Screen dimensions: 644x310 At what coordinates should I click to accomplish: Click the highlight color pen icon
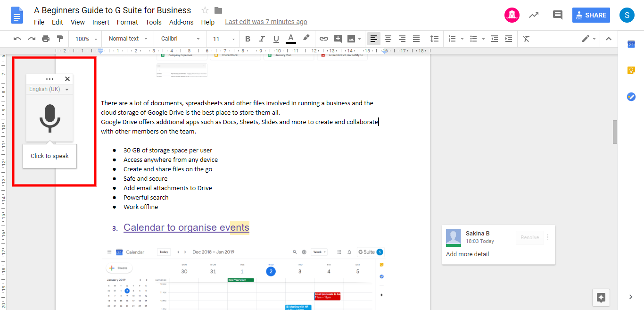(306, 38)
